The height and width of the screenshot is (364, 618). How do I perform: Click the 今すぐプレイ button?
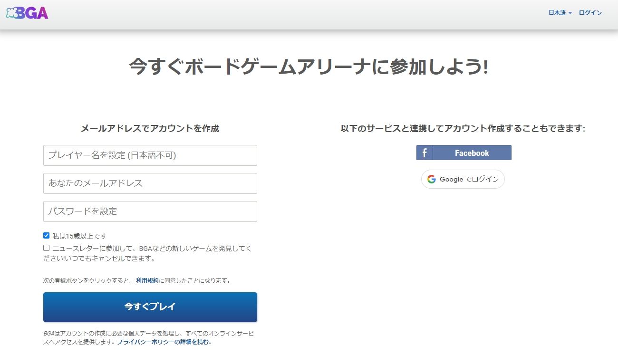(150, 307)
